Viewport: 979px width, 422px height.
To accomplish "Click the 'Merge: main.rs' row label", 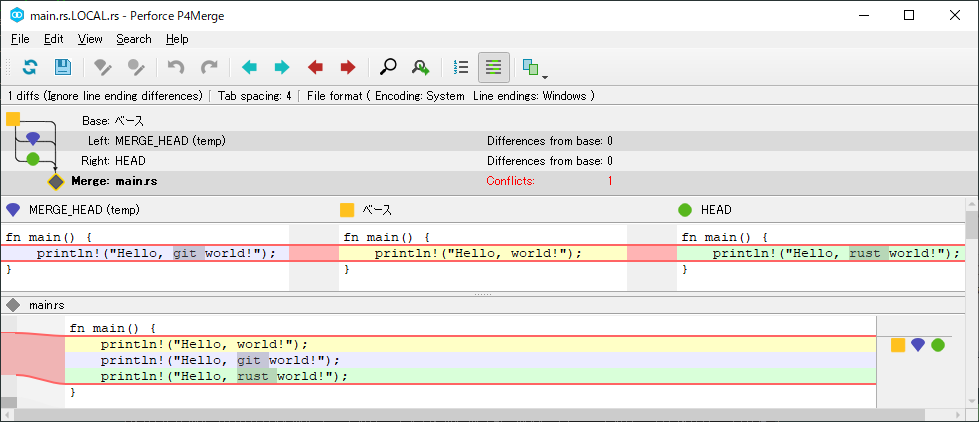I will click(114, 181).
